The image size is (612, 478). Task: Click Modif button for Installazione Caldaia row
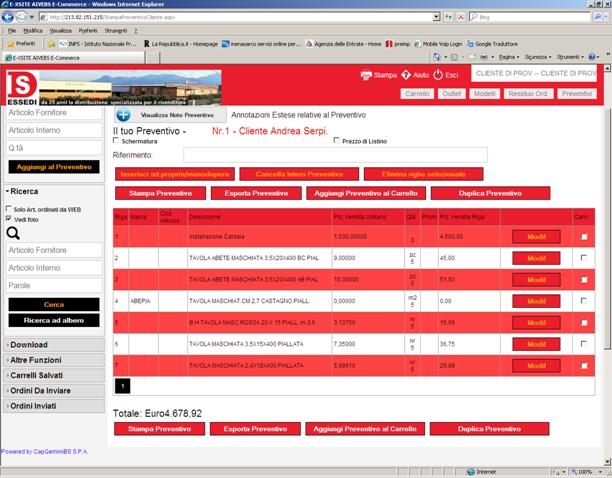[536, 237]
